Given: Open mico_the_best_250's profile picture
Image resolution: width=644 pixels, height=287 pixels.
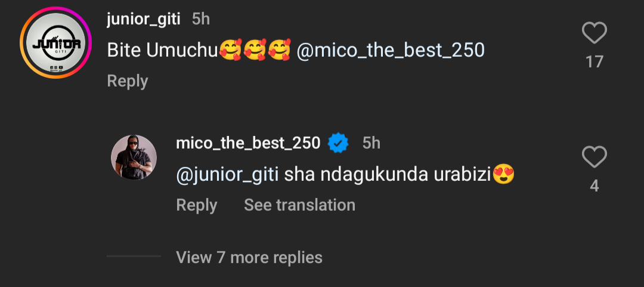Looking at the screenshot, I should [134, 157].
